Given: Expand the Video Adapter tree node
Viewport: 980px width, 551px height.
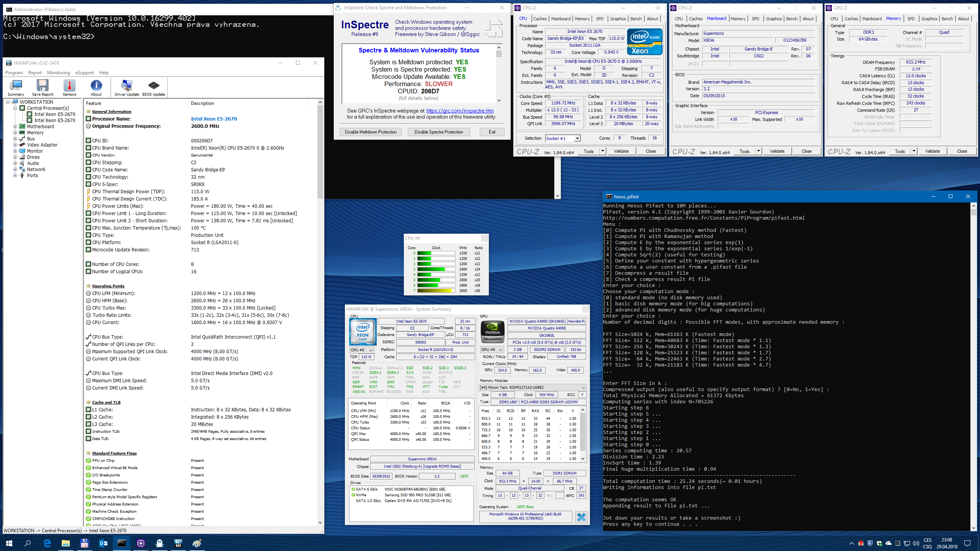Looking at the screenshot, I should 15,145.
